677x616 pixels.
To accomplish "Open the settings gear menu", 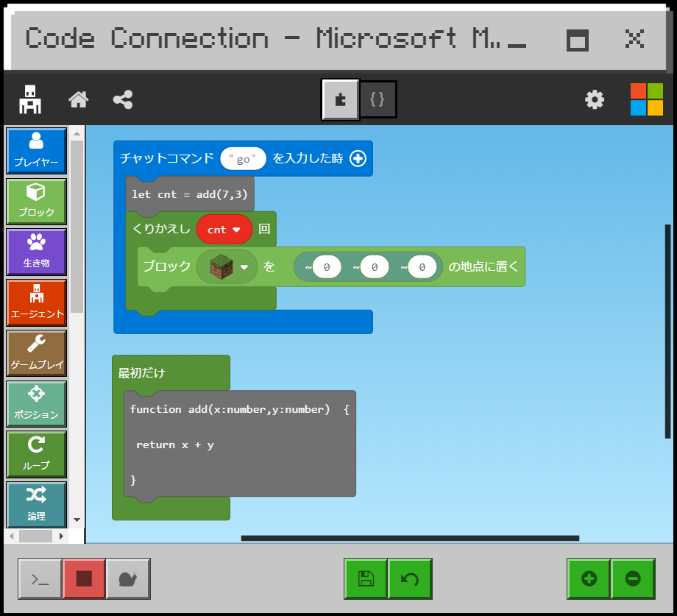I will click(x=594, y=99).
